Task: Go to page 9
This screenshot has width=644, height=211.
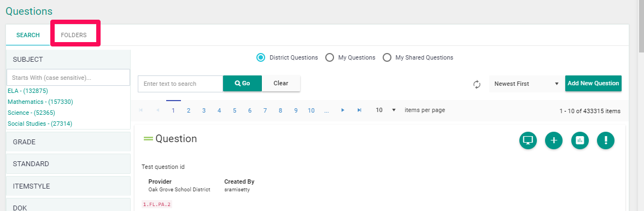Action: click(296, 110)
